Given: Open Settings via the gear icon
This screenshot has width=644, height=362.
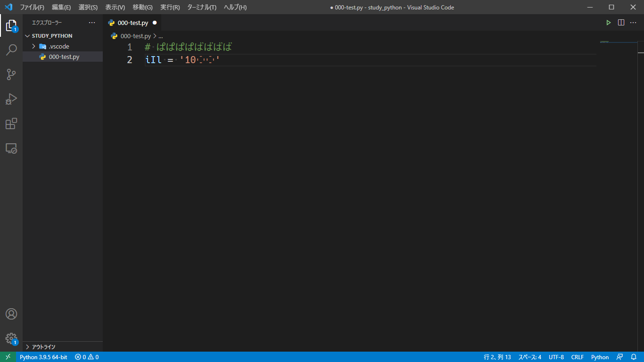Looking at the screenshot, I should [x=11, y=338].
